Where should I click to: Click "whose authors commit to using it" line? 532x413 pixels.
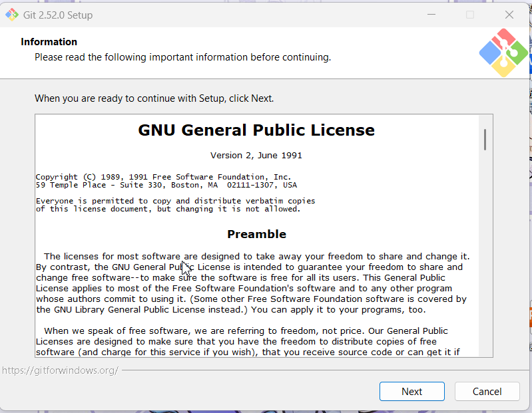point(251,299)
